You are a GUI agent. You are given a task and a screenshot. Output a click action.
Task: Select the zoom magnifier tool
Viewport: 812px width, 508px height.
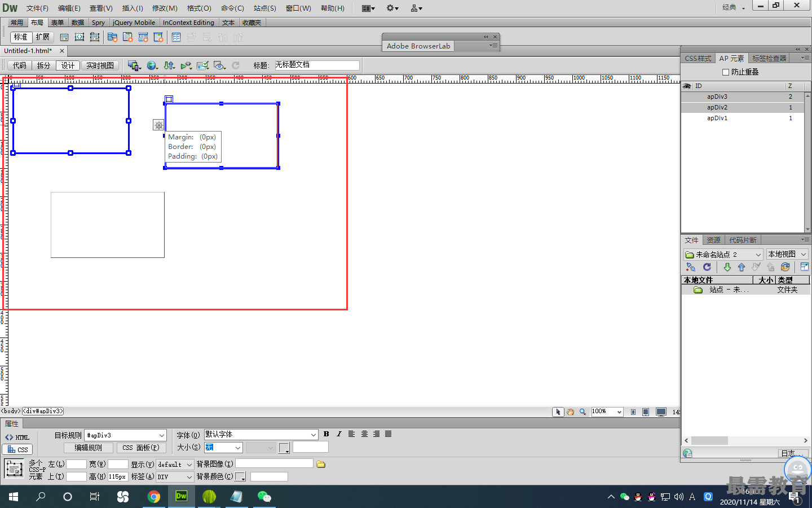(582, 412)
